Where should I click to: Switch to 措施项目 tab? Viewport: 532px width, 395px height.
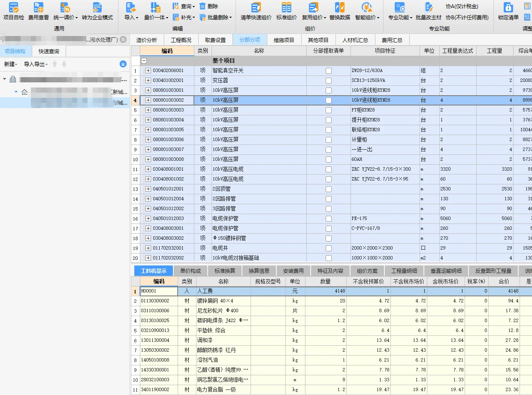coord(284,40)
